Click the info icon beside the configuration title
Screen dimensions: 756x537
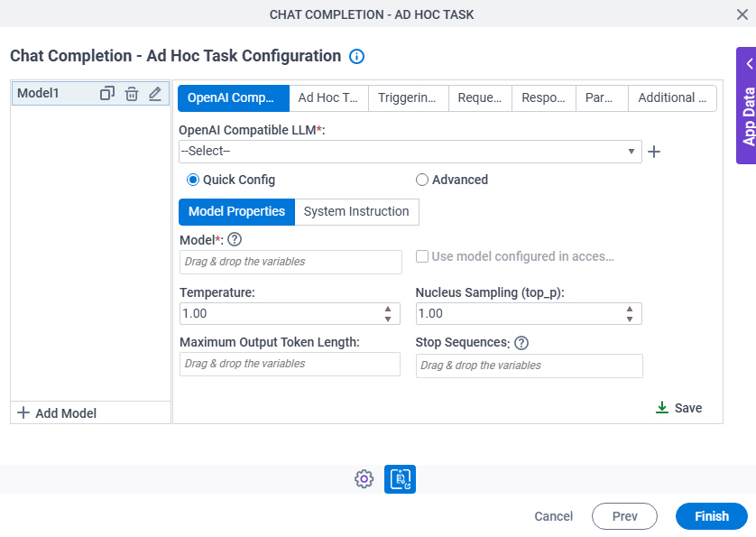[x=356, y=57]
